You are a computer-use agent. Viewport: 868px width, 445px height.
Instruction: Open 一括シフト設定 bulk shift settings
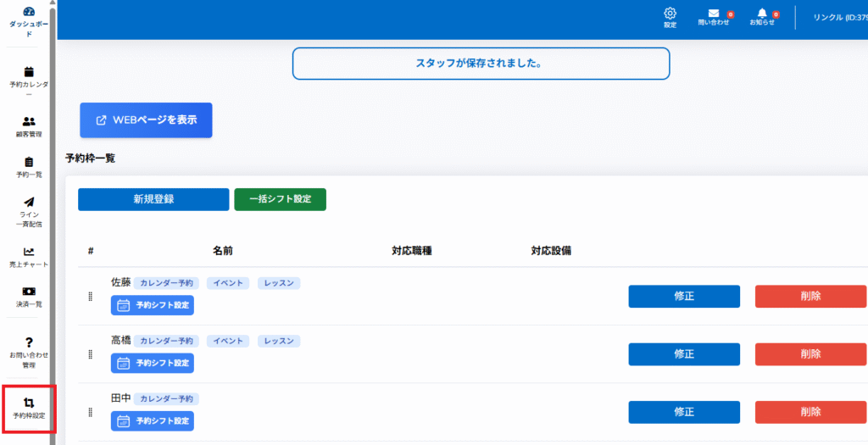(x=280, y=199)
